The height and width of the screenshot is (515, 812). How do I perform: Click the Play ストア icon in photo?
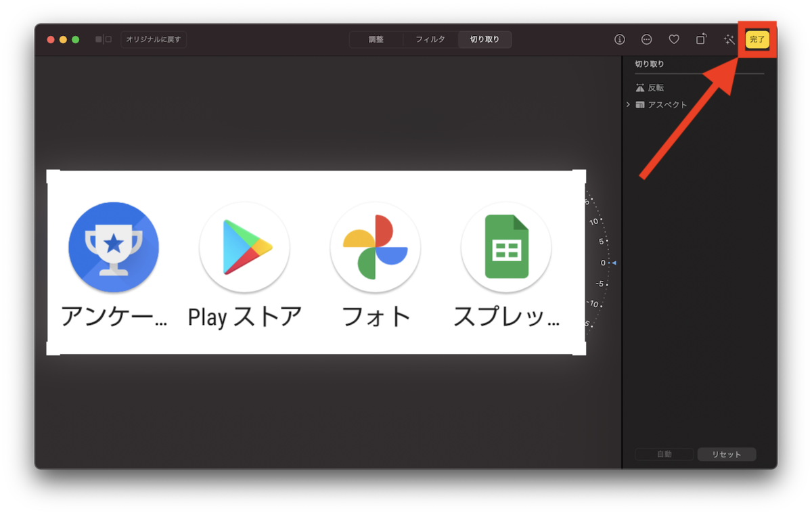[x=244, y=247]
